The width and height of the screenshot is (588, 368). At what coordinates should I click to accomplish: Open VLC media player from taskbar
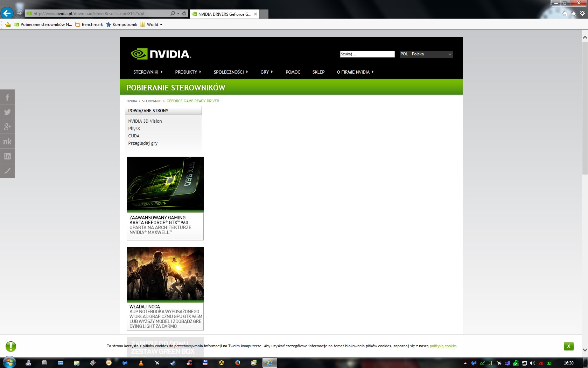[x=141, y=363]
